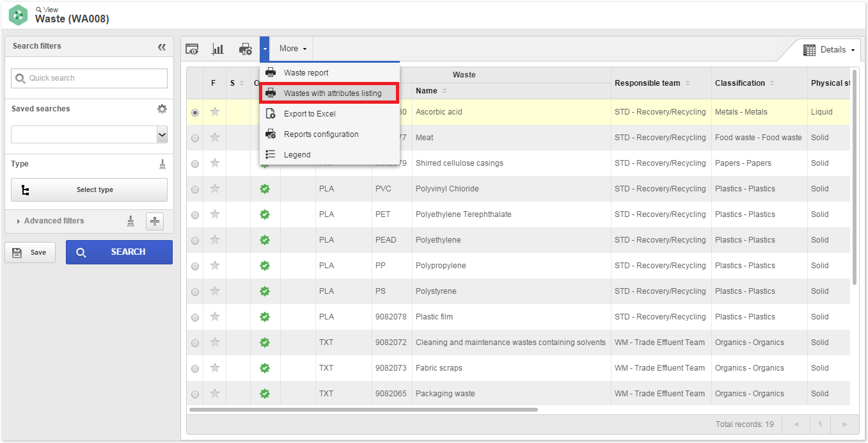
Task: Click the print report configuration icon
Action: 246,49
